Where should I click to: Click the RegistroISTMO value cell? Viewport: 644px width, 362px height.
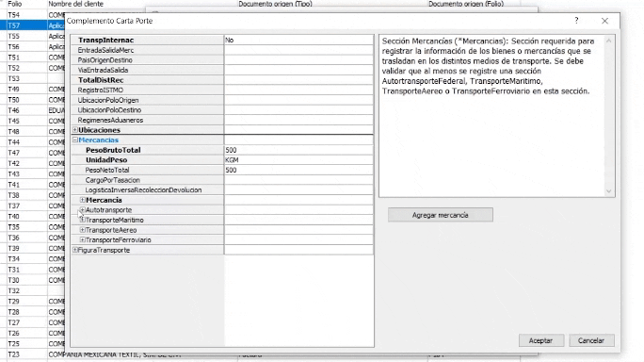(298, 90)
